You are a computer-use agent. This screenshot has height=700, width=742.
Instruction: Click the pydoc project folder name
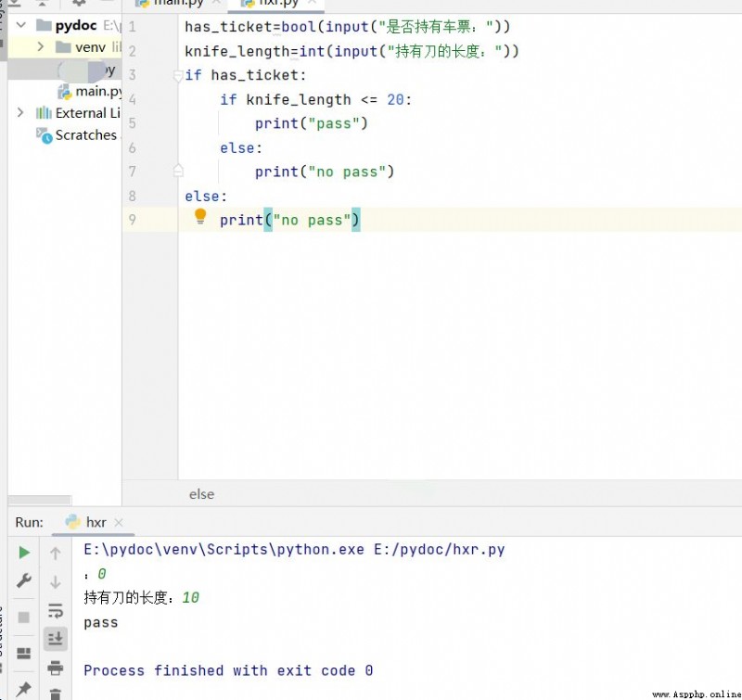[x=76, y=25]
